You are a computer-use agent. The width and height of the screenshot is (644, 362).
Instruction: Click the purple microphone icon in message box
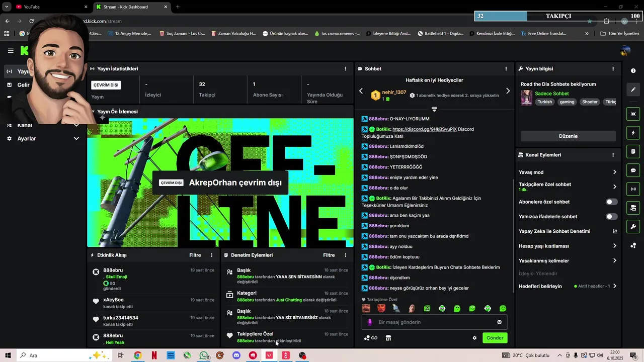pyautogui.click(x=370, y=322)
